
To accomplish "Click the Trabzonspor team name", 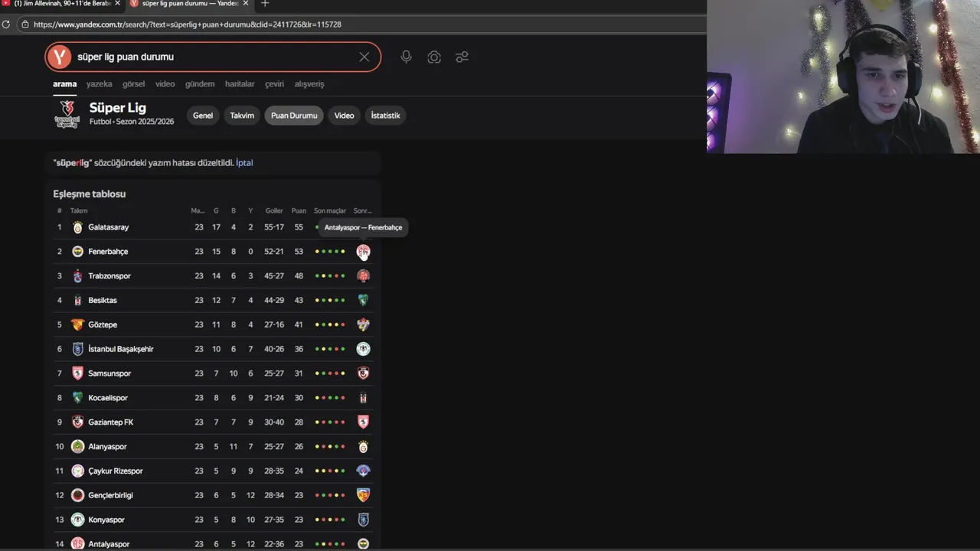I will click(109, 276).
